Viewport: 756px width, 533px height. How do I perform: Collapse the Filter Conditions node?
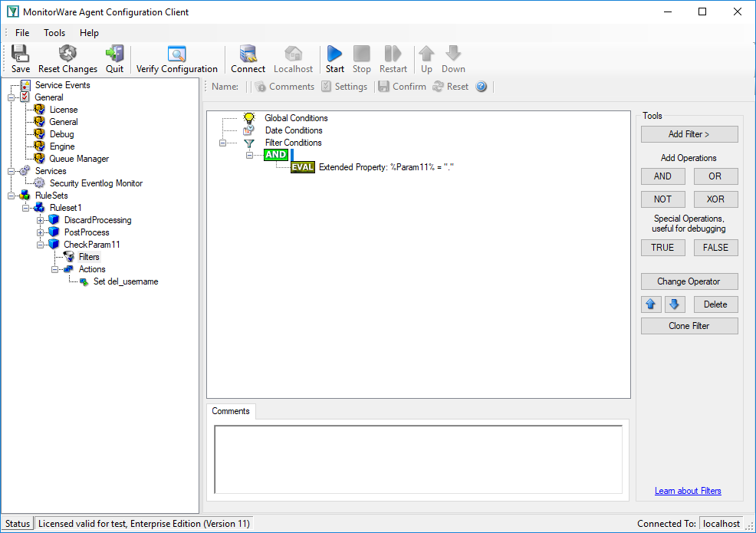(x=222, y=143)
